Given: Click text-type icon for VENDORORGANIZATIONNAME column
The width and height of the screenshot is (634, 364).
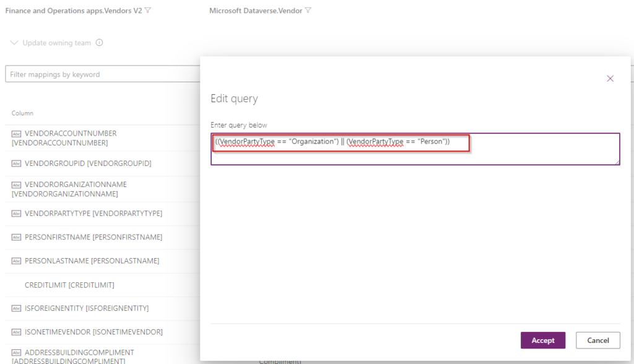Looking at the screenshot, I should pos(16,185).
